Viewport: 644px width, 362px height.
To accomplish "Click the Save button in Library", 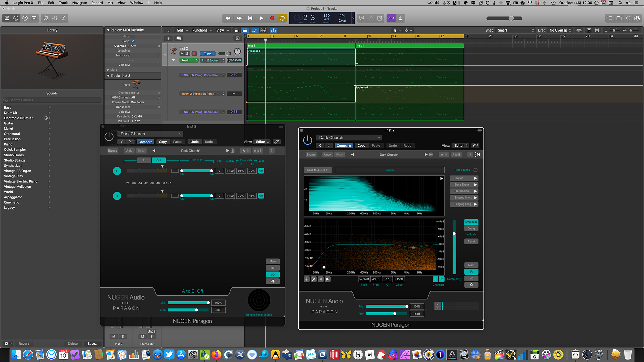I will [x=93, y=344].
